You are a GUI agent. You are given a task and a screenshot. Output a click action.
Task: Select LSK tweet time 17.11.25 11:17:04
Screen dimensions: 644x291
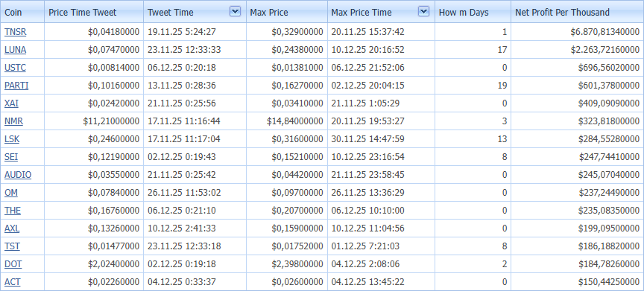[184, 139]
